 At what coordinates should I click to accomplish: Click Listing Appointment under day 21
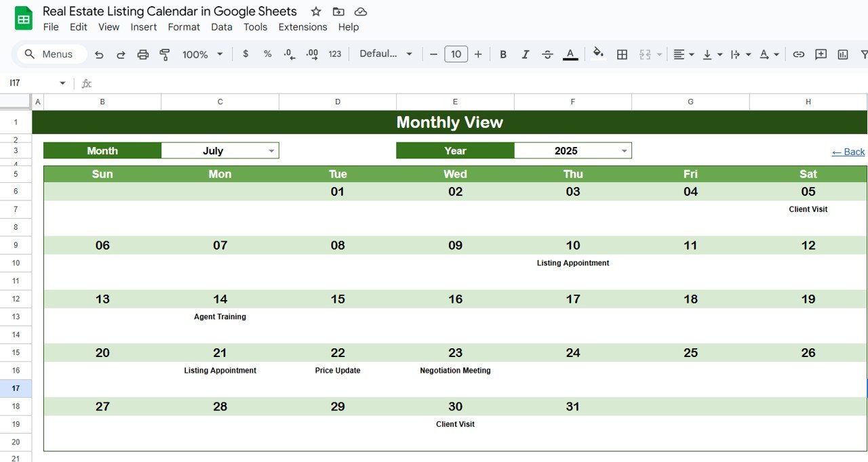[x=220, y=371]
